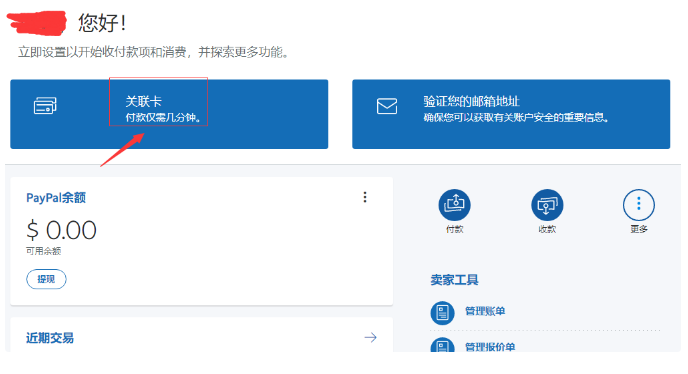Image resolution: width=688 pixels, height=374 pixels.
Task: Click the PayPal余额 heading link
Action: click(x=56, y=198)
